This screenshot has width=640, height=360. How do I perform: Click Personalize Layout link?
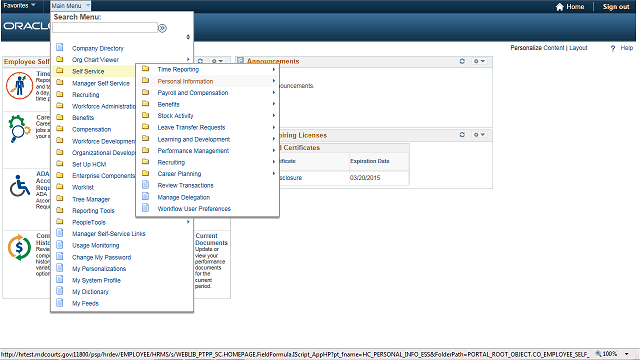pyautogui.click(x=578, y=48)
